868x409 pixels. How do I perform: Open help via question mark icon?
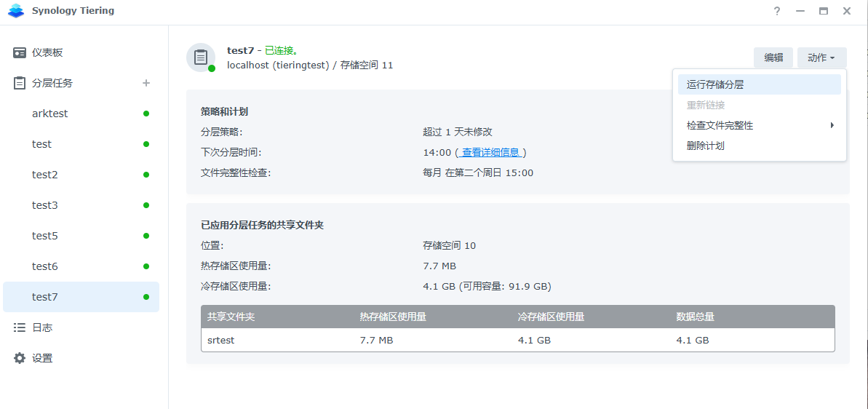777,11
